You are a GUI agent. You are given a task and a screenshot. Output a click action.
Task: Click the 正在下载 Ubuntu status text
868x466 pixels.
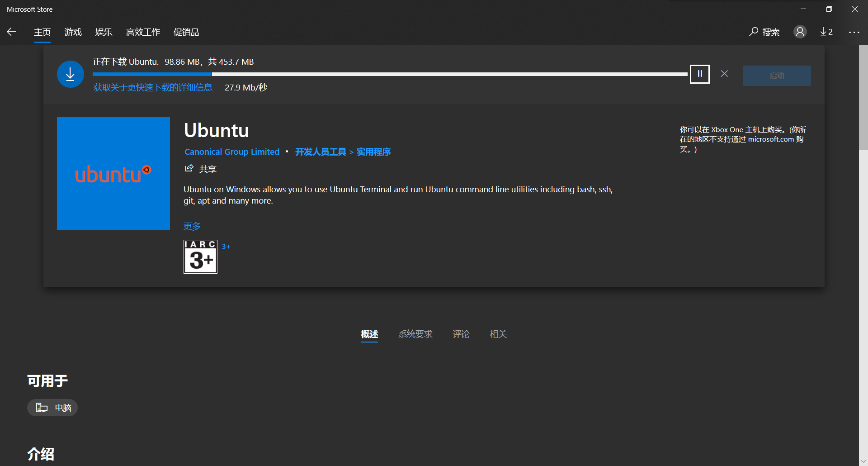click(173, 62)
